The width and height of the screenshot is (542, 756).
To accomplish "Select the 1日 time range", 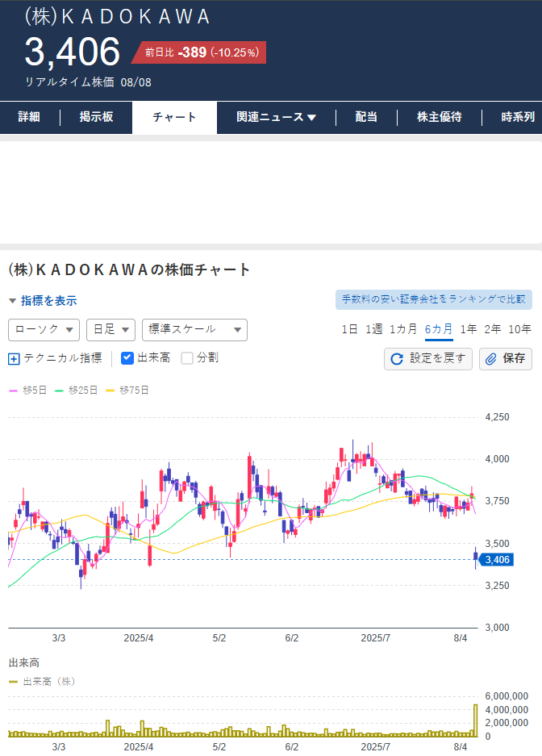I will click(350, 329).
